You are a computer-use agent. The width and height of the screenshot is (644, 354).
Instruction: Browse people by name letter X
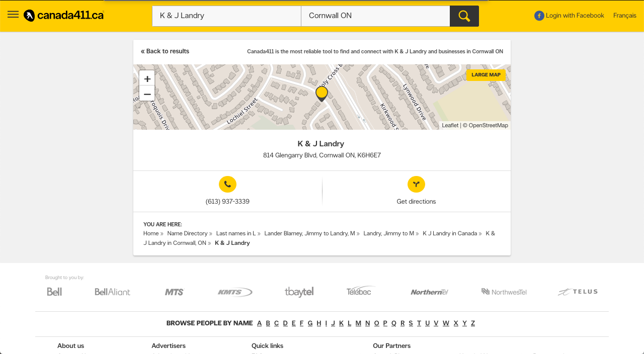coord(456,323)
